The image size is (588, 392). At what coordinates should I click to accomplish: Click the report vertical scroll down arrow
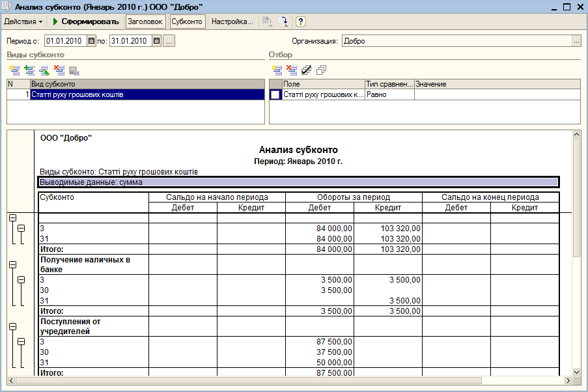[576, 372]
